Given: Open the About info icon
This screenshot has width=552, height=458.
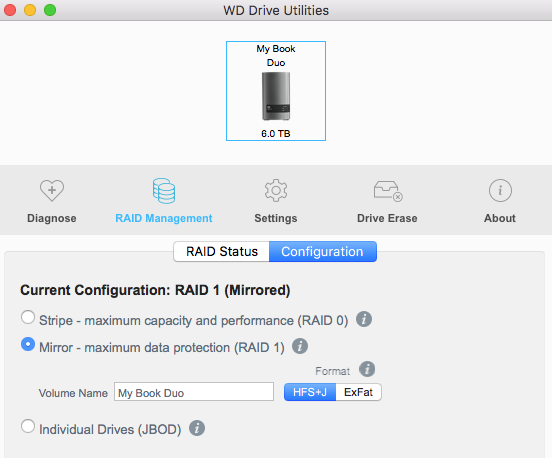Looking at the screenshot, I should point(500,190).
